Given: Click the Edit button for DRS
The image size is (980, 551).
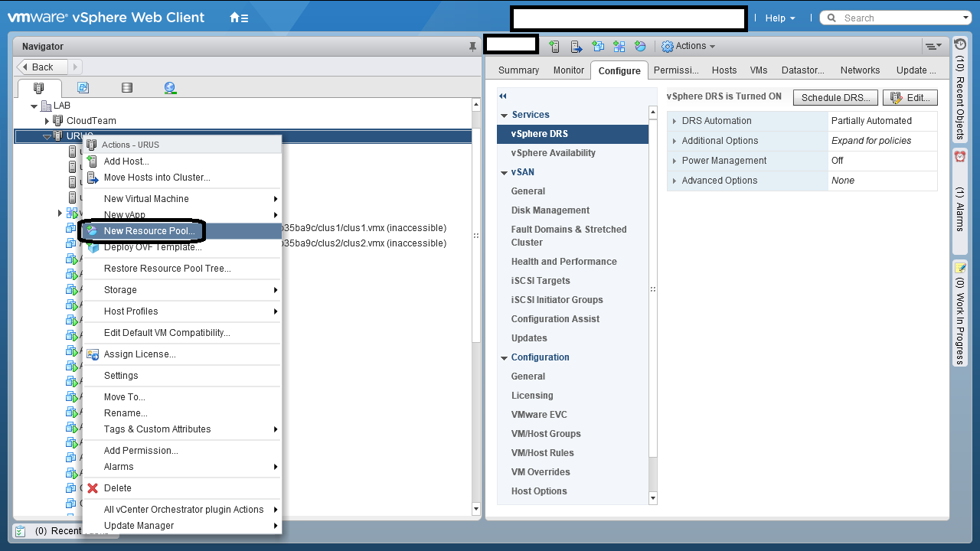Looking at the screenshot, I should pos(910,98).
